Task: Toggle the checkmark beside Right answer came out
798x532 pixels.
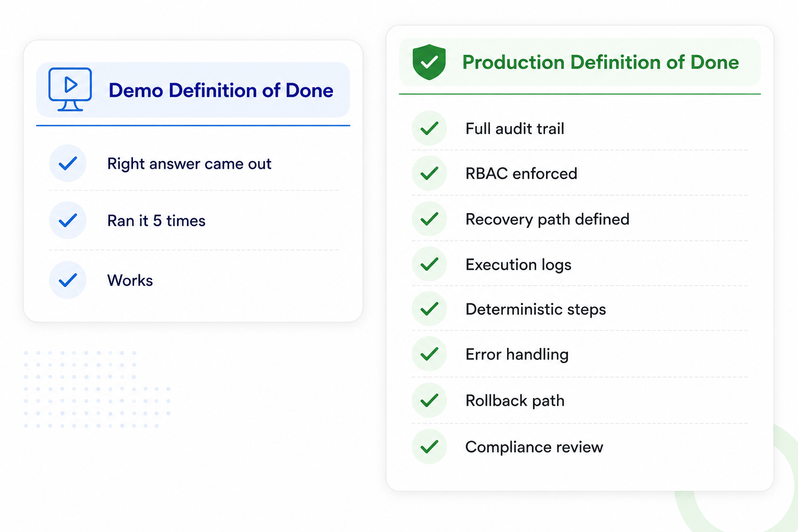Action: tap(68, 164)
